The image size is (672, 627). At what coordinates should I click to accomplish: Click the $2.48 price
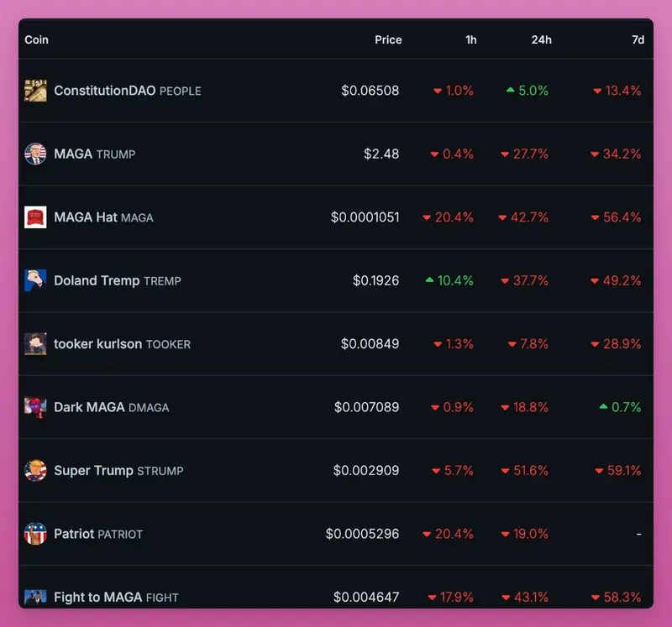381,154
